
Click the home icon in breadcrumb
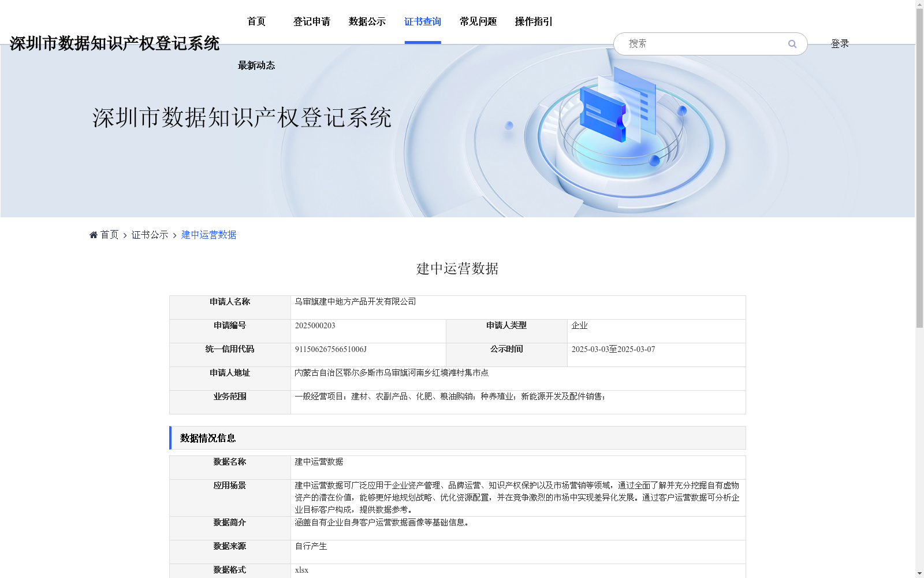click(94, 235)
